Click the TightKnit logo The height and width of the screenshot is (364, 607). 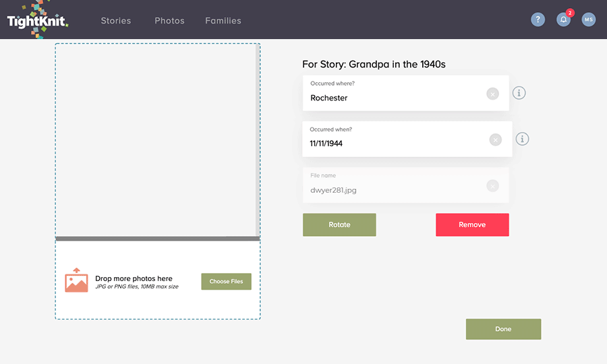click(38, 20)
